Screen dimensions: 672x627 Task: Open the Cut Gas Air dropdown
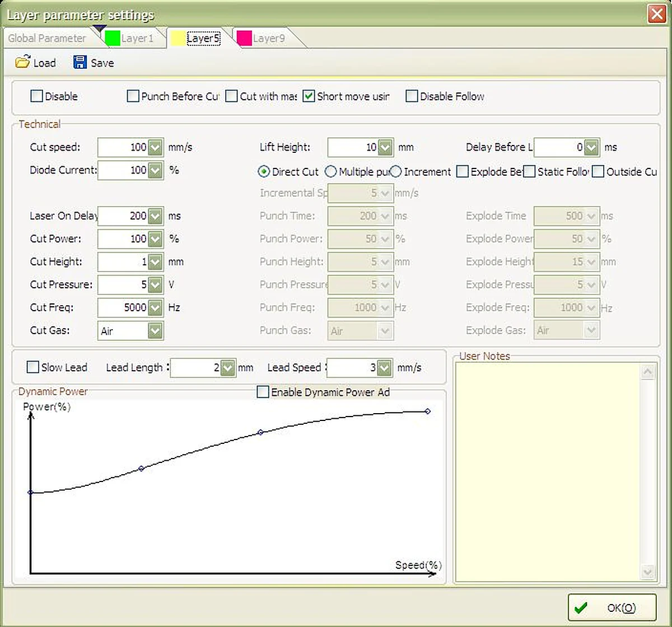[156, 330]
